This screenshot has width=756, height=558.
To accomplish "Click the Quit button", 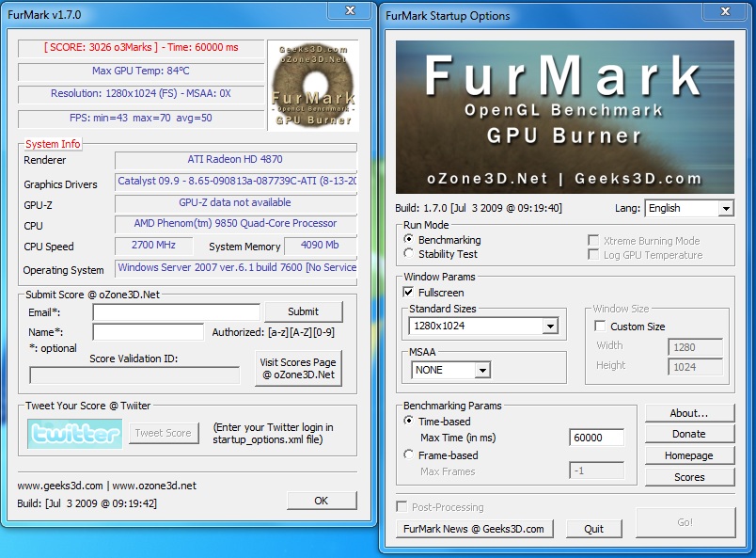I will point(594,529).
